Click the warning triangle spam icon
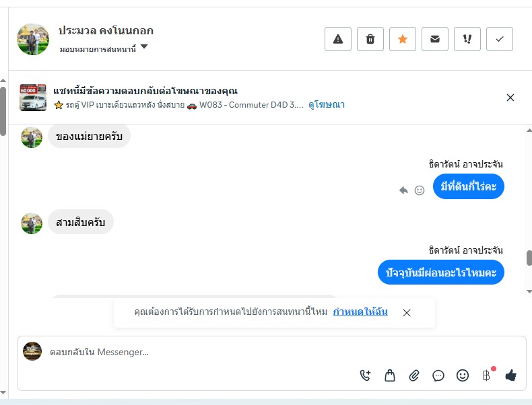 338,39
